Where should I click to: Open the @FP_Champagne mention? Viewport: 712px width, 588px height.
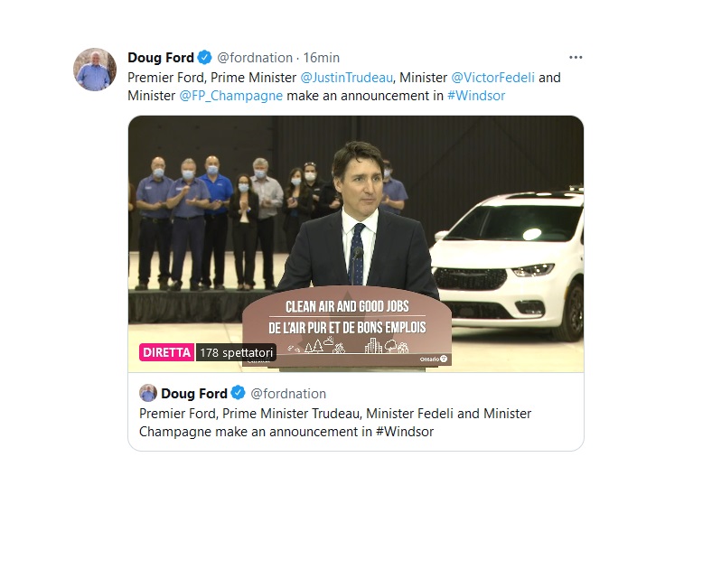click(x=230, y=96)
